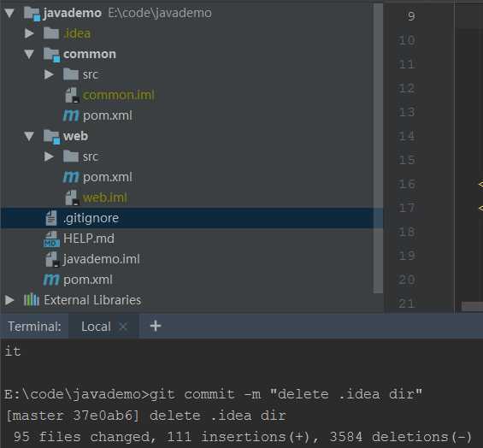
Task: Click the HELP.md markdown file icon
Action: pos(51,239)
